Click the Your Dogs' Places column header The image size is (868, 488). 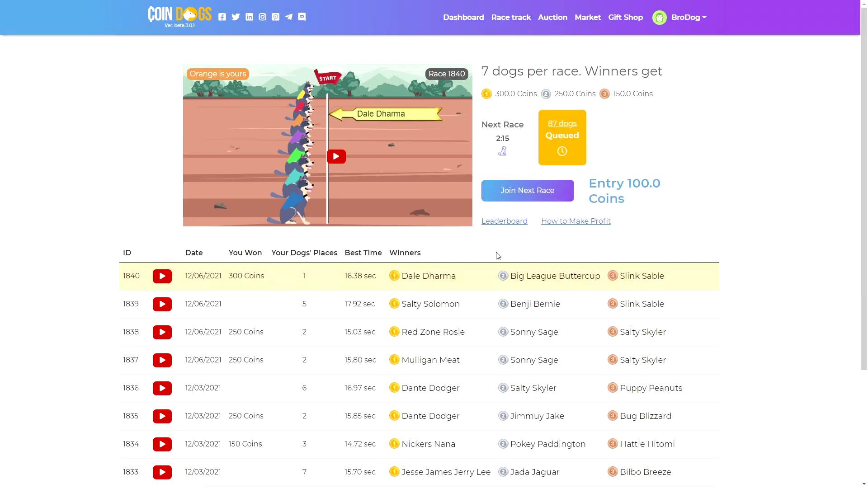pos(304,253)
